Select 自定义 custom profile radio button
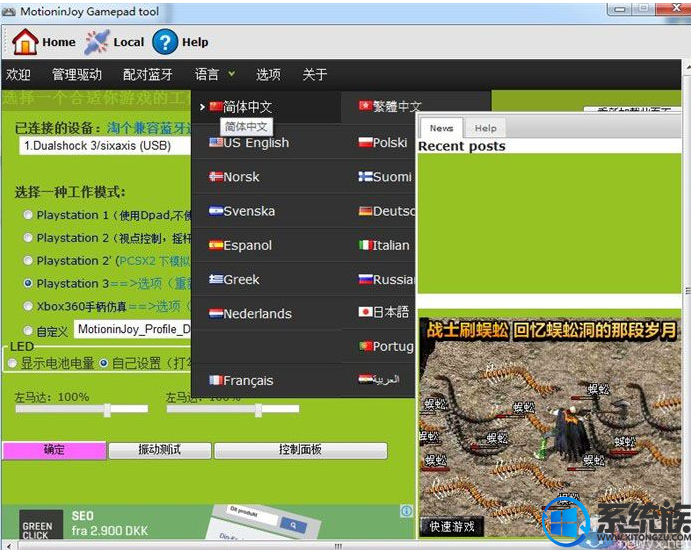The width and height of the screenshot is (691, 550). click(28, 330)
